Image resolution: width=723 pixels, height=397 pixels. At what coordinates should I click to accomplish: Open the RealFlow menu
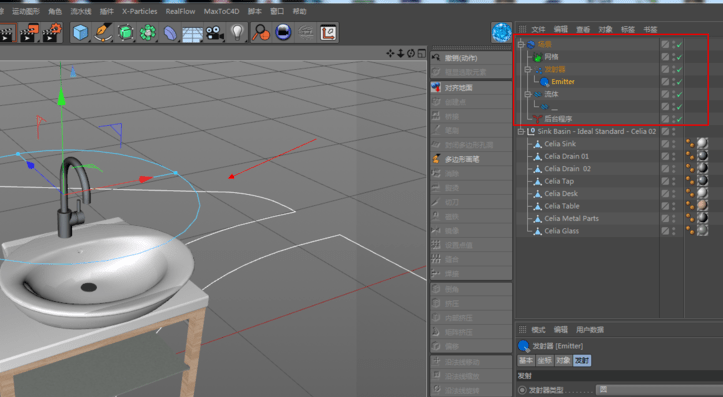tap(180, 11)
